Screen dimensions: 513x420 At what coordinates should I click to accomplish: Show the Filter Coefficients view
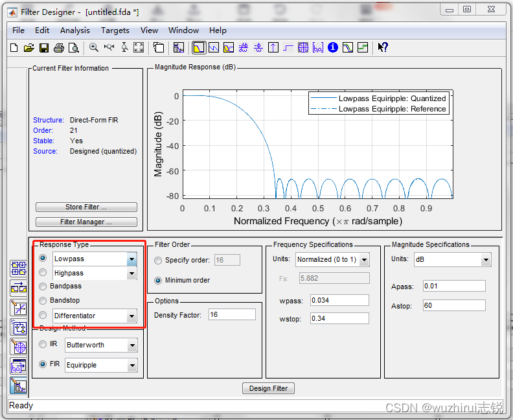(317, 48)
